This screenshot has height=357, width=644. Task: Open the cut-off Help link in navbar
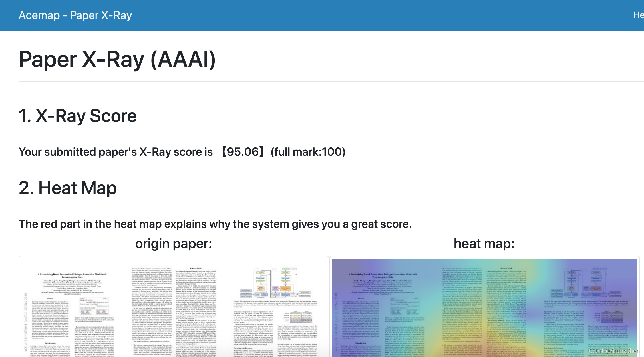[638, 15]
